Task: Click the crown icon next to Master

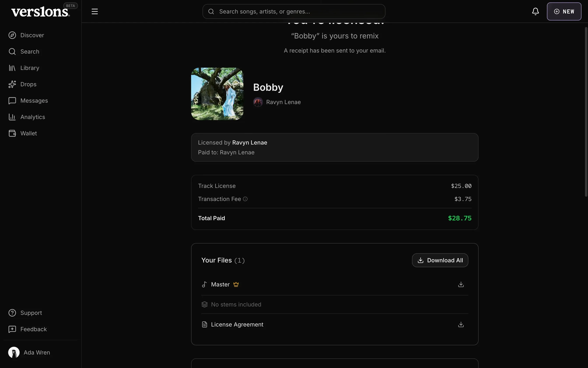Action: [236, 284]
